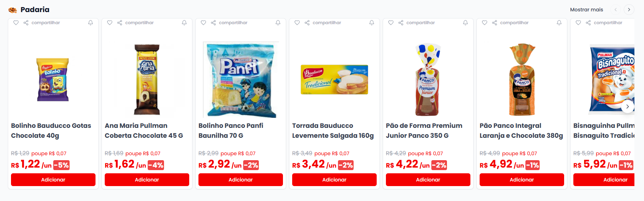Toggle favorite heart on Torrada Bauducco card

[x=297, y=23]
